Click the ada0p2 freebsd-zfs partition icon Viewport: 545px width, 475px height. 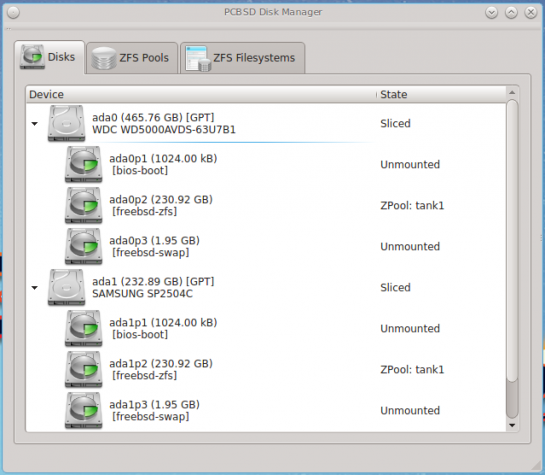point(83,205)
